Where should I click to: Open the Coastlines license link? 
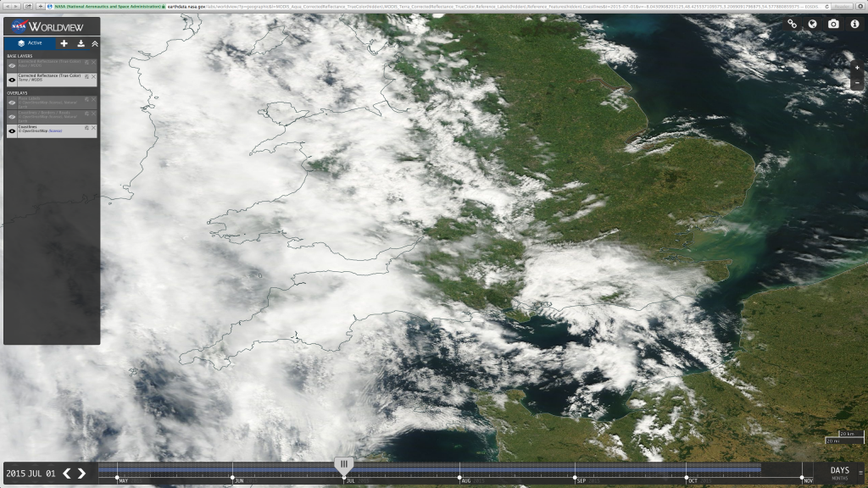pyautogui.click(x=55, y=131)
